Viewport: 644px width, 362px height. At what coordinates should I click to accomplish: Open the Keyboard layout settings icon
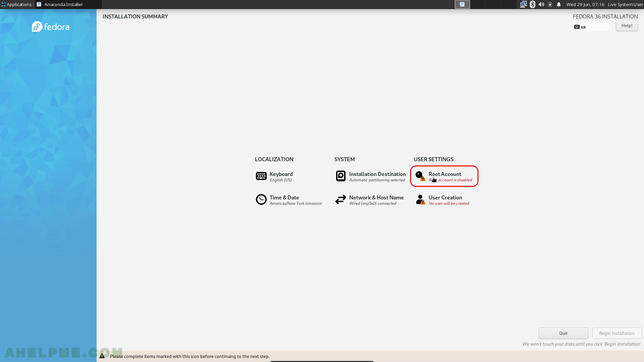[261, 176]
